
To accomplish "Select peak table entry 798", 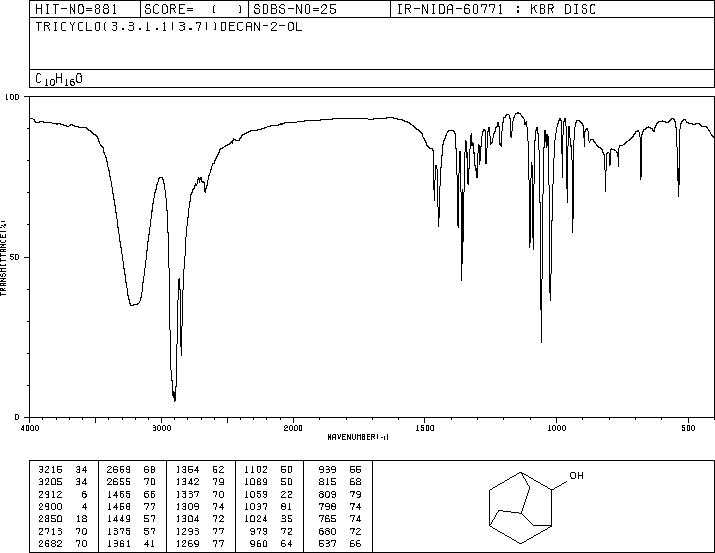I will 327,506.
